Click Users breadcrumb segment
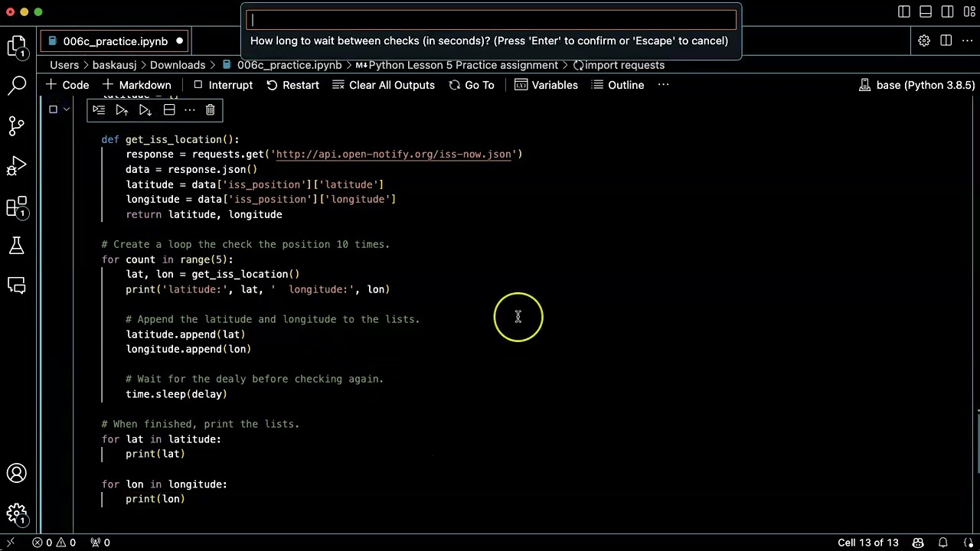 pyautogui.click(x=64, y=65)
